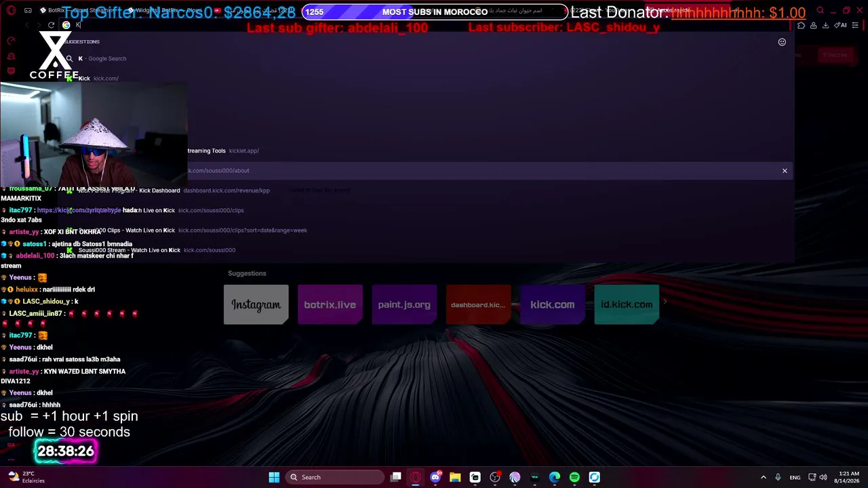Click the microphone icon in system tray
868x488 pixels.
[778, 477]
